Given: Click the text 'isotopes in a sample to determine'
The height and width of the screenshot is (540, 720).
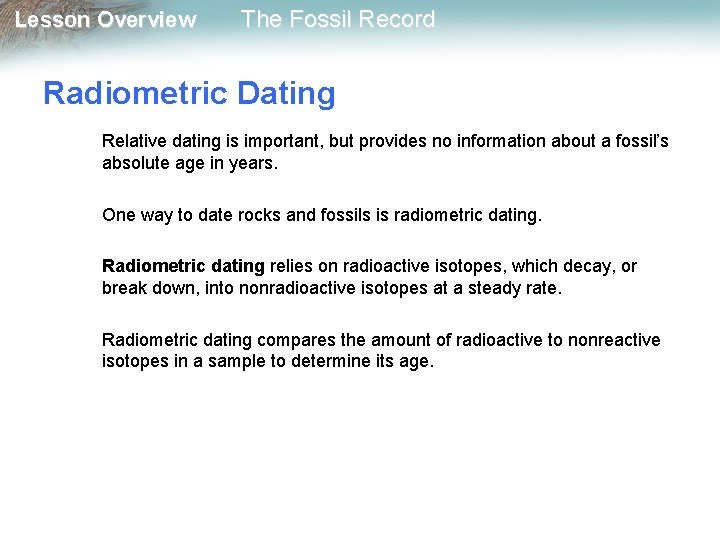Looking at the screenshot, I should [237, 361].
